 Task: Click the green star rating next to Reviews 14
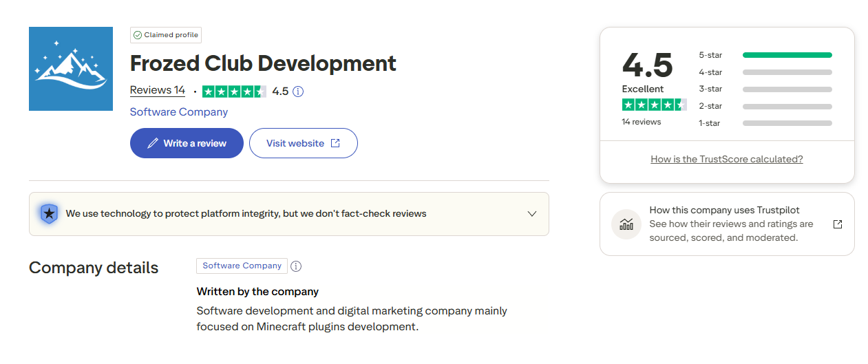click(235, 92)
